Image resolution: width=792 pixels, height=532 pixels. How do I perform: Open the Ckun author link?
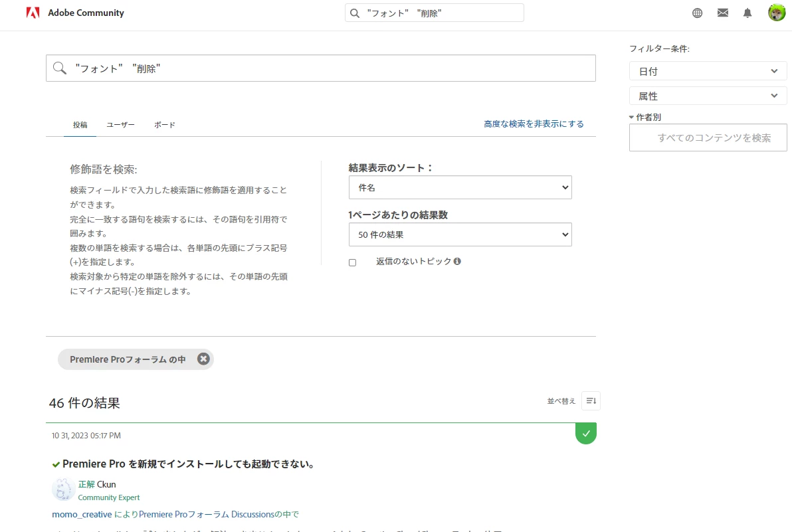(106, 484)
